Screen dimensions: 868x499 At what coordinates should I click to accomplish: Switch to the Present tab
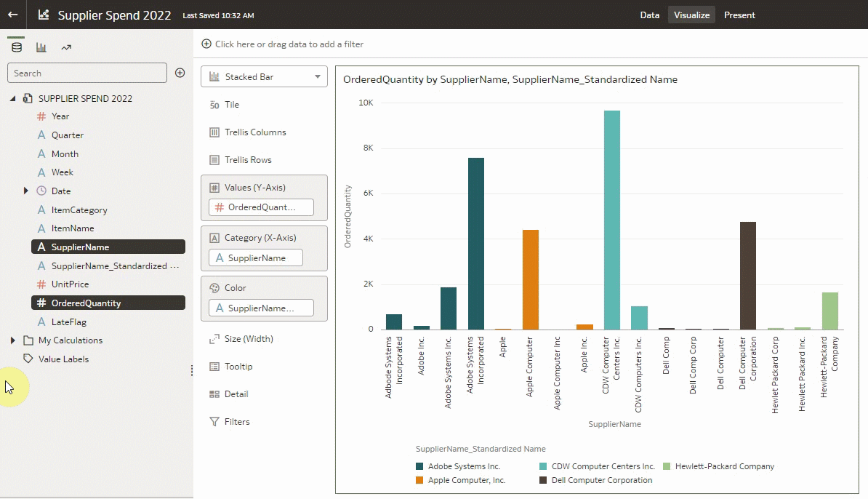[739, 15]
